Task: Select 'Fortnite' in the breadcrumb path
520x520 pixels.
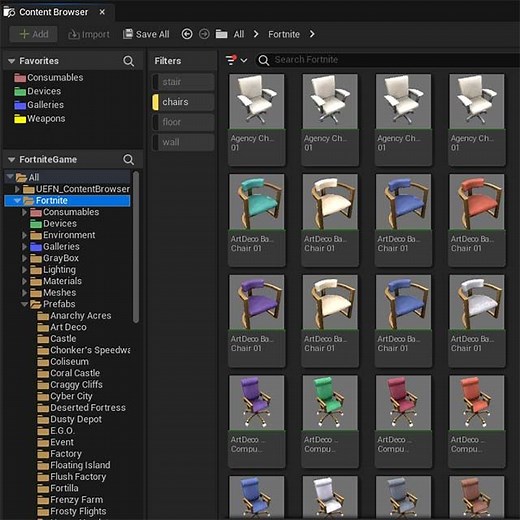Action: click(284, 34)
